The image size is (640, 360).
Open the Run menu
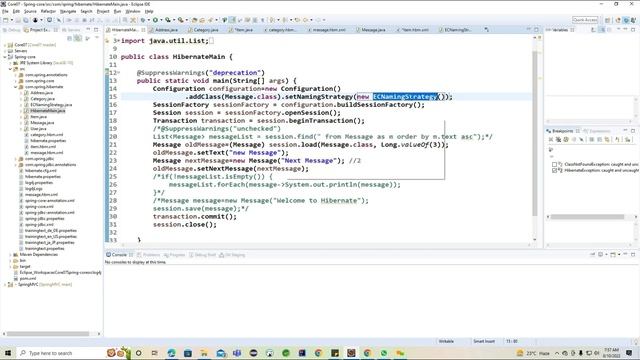pos(117,11)
